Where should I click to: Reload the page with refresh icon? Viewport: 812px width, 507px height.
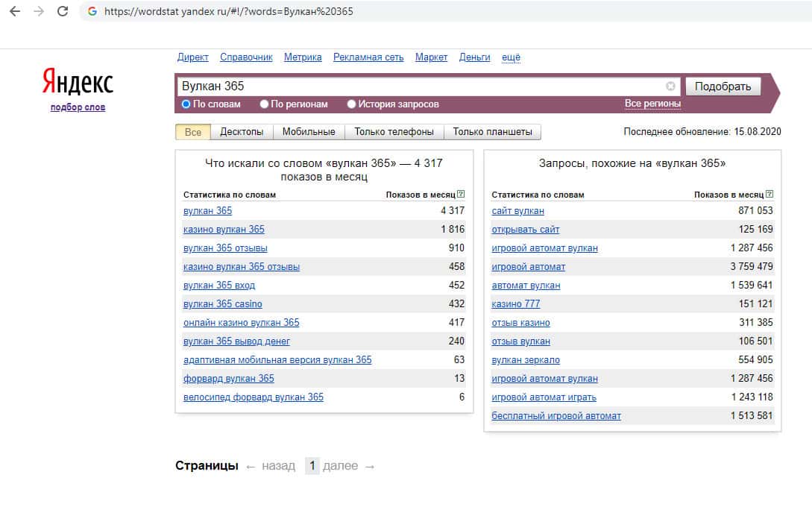[x=63, y=11]
